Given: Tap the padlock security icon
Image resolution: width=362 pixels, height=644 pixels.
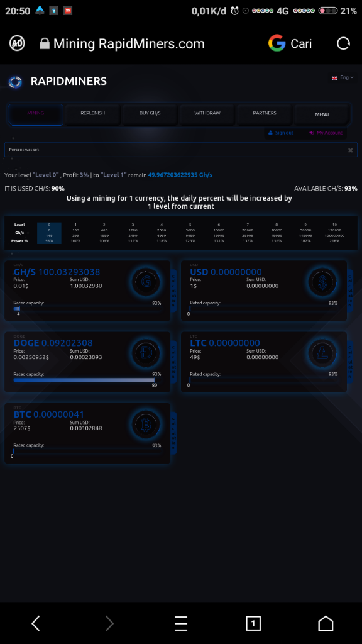Looking at the screenshot, I should point(45,43).
